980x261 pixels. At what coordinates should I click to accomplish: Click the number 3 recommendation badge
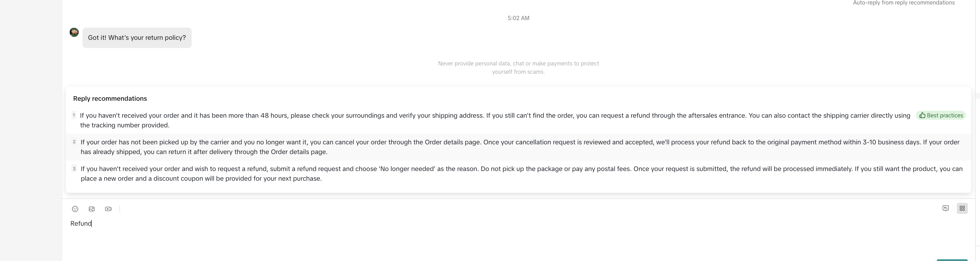click(x=74, y=168)
